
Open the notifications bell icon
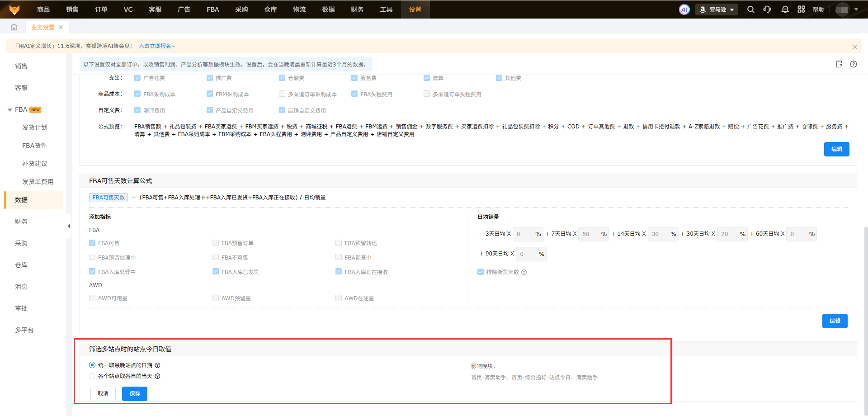click(x=785, y=9)
